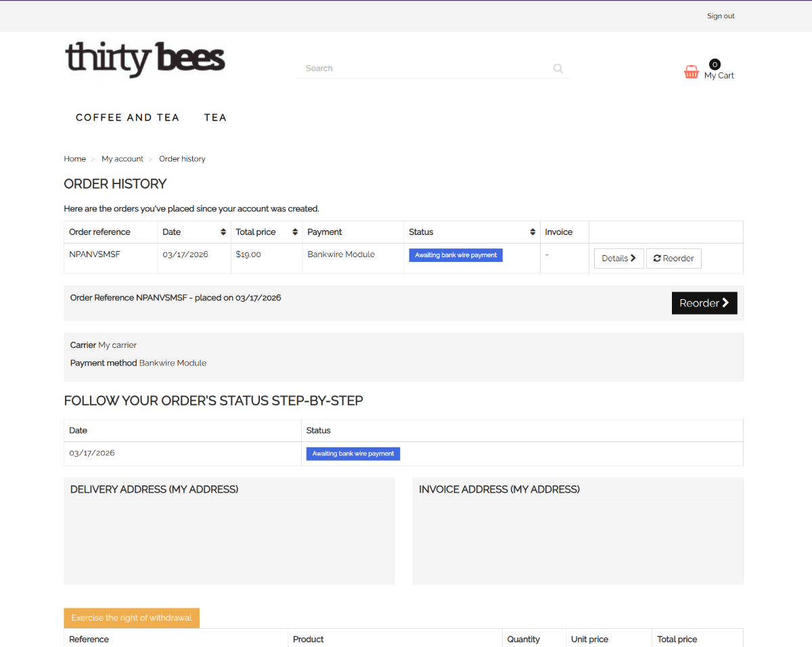Image resolution: width=812 pixels, height=647 pixels.
Task: Go to Home breadcrumb link
Action: [x=74, y=159]
